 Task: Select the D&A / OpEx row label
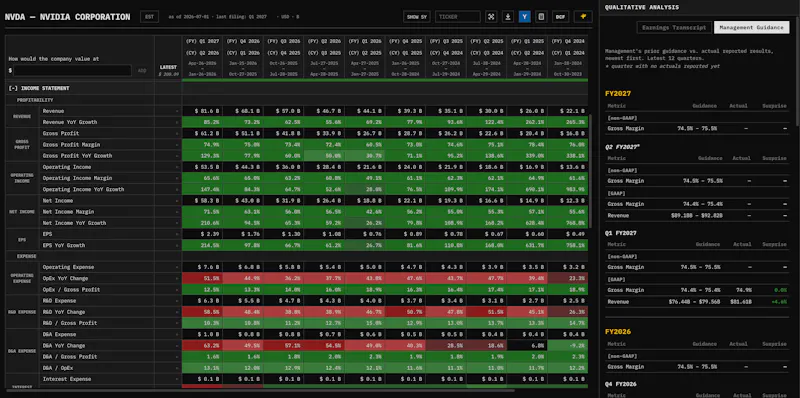[x=58, y=368]
